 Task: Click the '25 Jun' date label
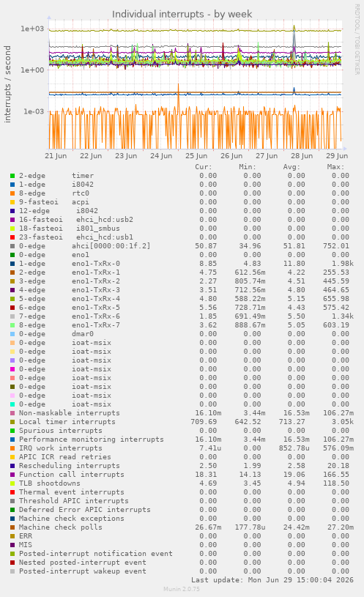click(x=196, y=156)
